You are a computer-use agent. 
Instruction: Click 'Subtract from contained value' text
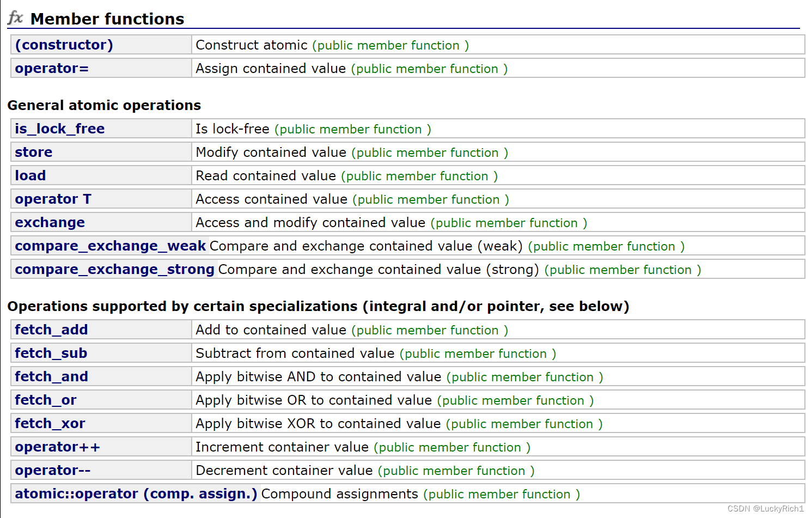point(295,353)
